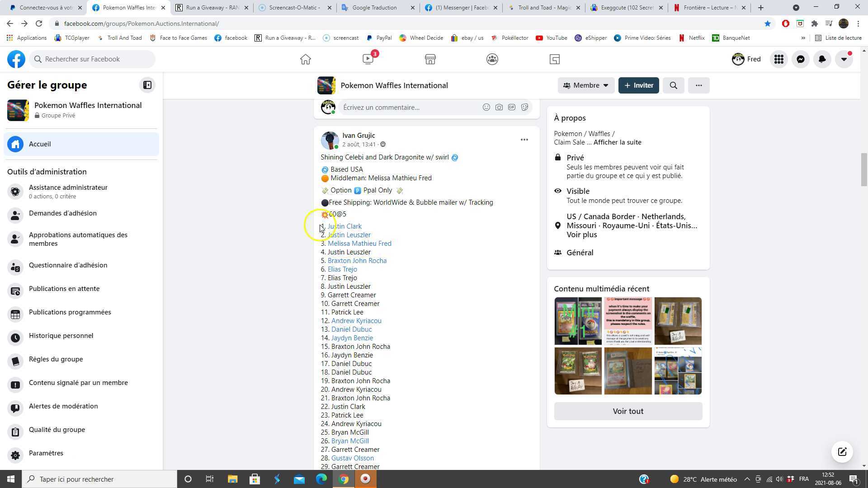Open the Marketplace icon
This screenshot has width=868, height=488.
(430, 59)
